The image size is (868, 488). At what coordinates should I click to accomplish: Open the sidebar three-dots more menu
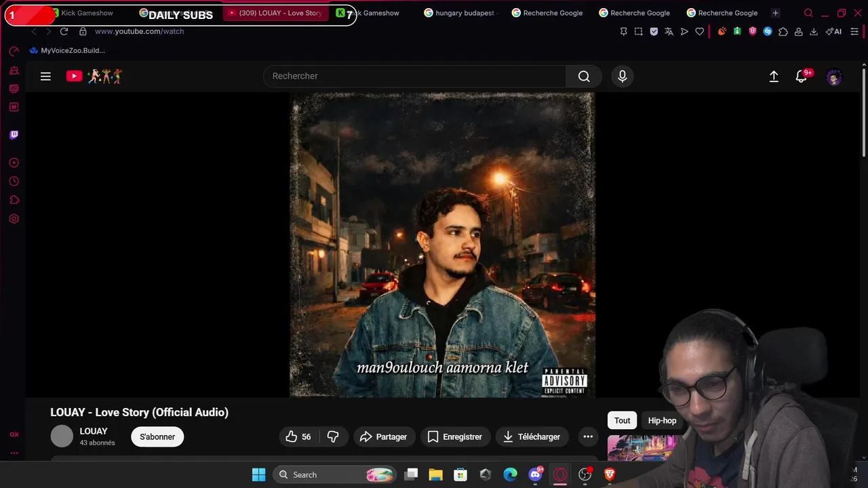pos(14,453)
